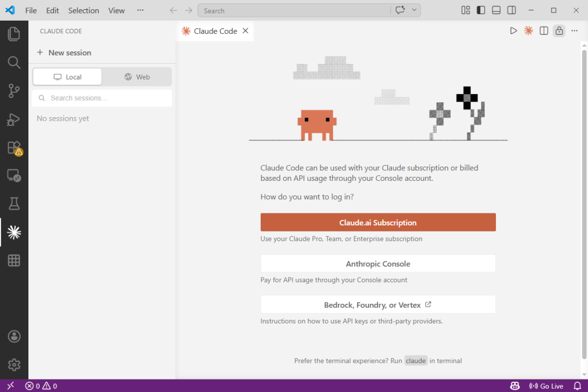The image size is (588, 392).
Task: Choose Anthropic Console login
Action: coord(378,264)
